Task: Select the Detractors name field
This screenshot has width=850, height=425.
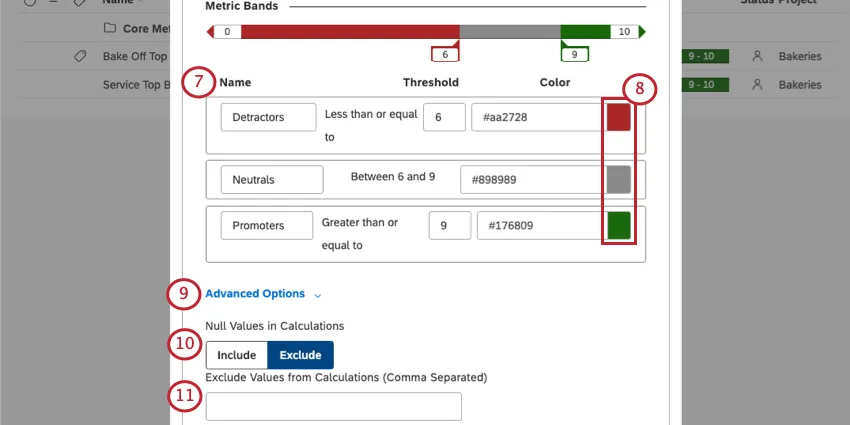Action: click(x=268, y=117)
